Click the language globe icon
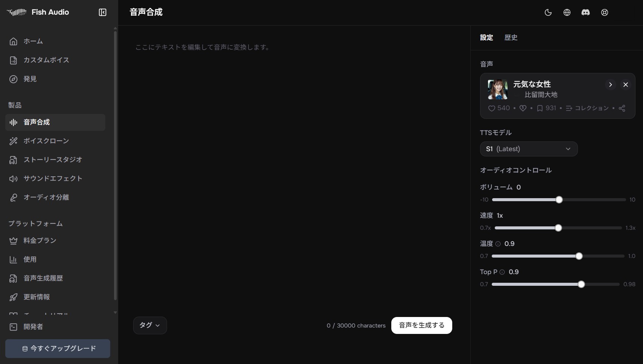Viewport: 643px width, 364px height. (x=567, y=12)
